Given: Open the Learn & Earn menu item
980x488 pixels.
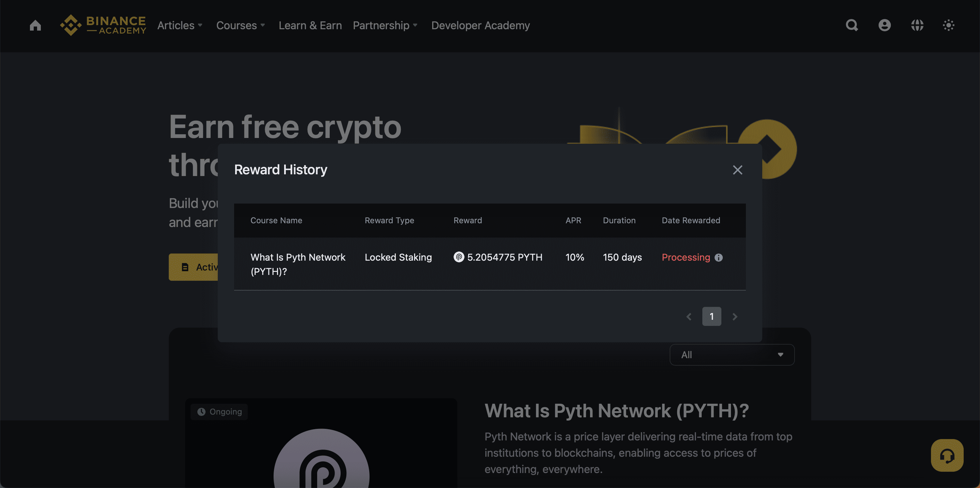Looking at the screenshot, I should tap(310, 25).
